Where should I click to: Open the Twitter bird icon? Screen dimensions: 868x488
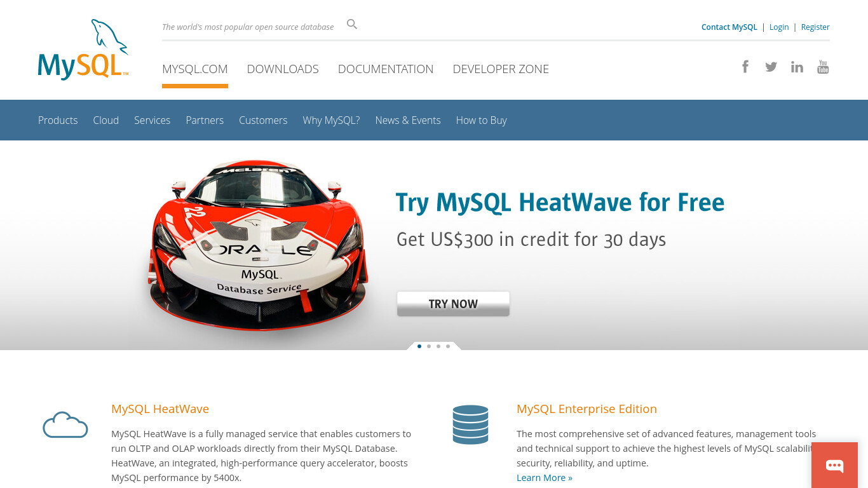coord(771,67)
